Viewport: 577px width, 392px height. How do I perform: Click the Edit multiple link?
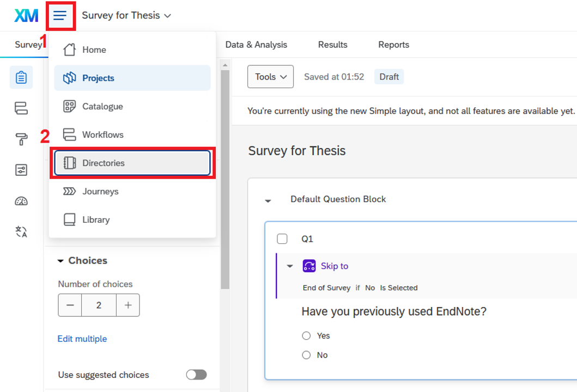pyautogui.click(x=82, y=339)
